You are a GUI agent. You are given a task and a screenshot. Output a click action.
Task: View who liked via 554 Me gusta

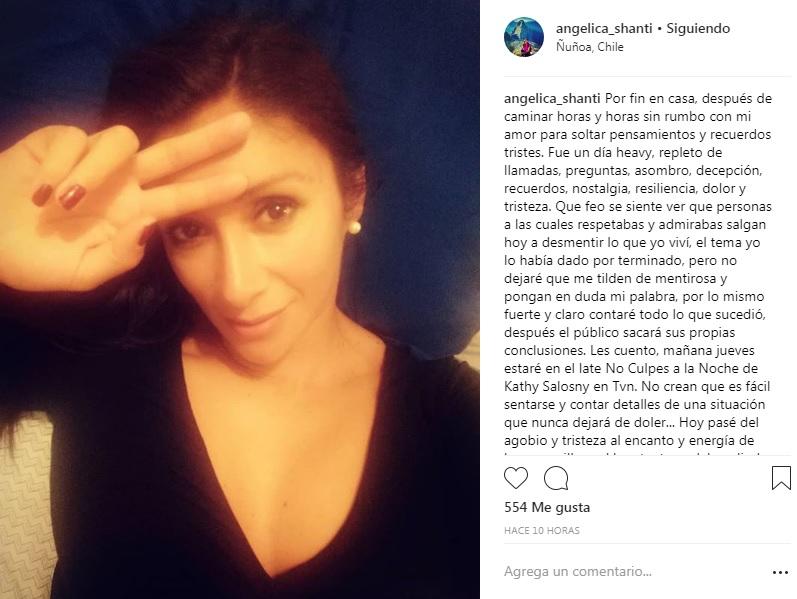(547, 507)
